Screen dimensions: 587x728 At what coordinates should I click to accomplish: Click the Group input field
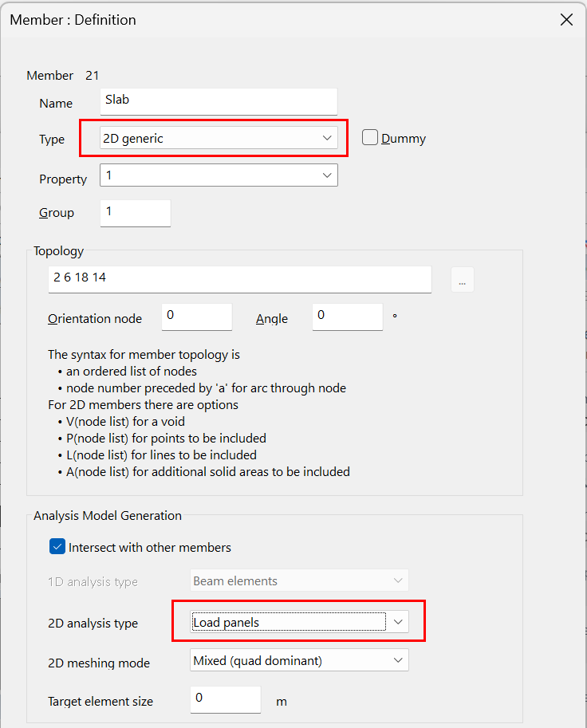[136, 212]
